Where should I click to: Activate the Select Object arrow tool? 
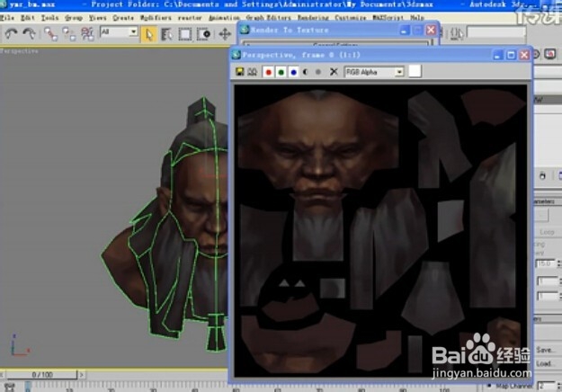pos(148,34)
